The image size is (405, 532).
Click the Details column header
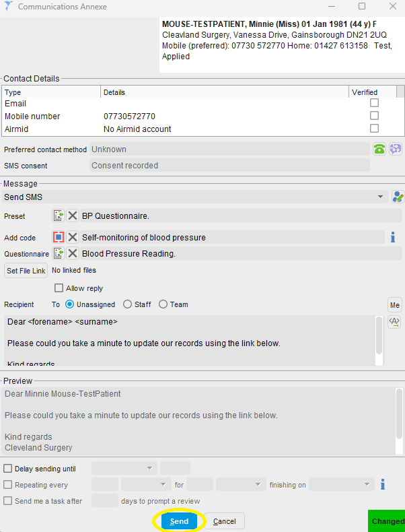(x=225, y=92)
